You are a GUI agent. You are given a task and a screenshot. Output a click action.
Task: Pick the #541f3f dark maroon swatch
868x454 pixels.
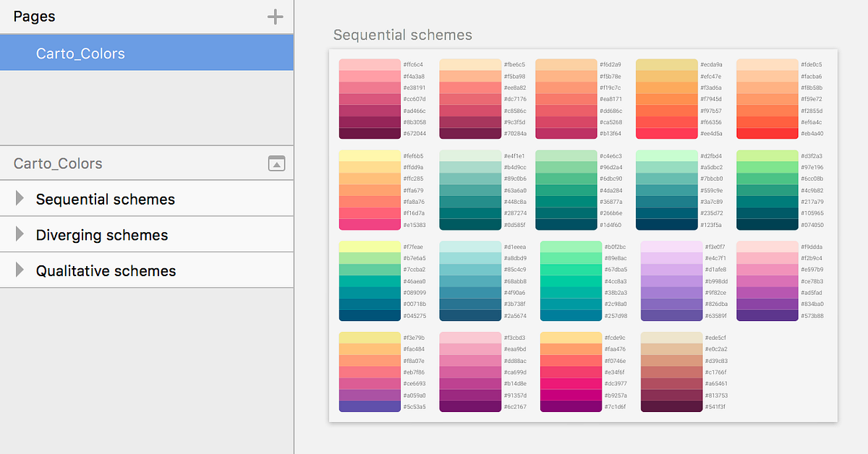tap(671, 406)
